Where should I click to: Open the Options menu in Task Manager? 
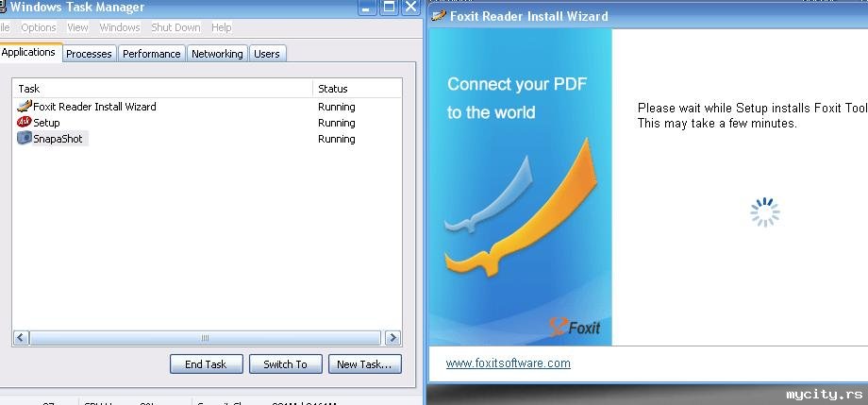(x=38, y=27)
